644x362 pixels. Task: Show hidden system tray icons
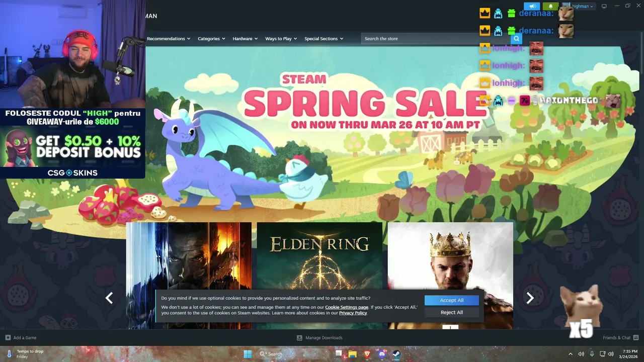[x=570, y=354]
